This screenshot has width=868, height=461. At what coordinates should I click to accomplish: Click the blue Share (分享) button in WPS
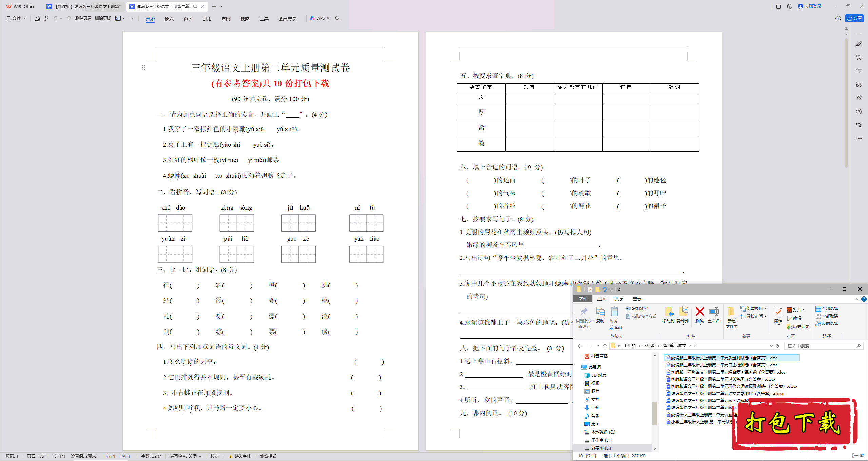pyautogui.click(x=854, y=18)
